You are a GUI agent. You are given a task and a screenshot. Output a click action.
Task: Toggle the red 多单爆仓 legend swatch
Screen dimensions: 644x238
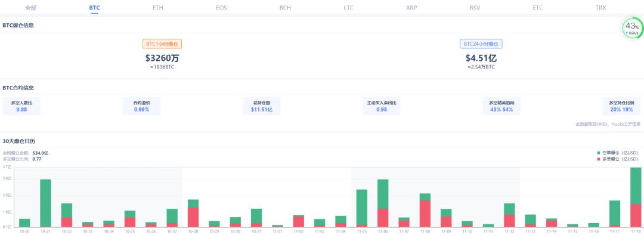coord(599,159)
